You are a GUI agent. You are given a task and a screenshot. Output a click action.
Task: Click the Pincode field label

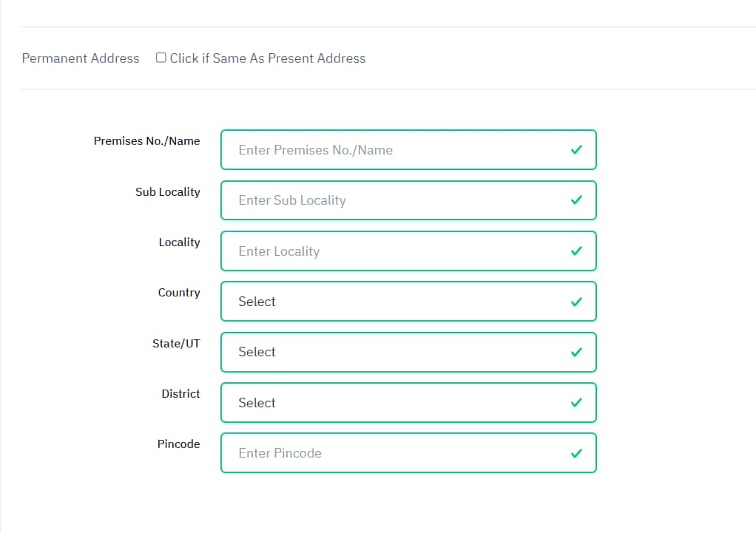(x=178, y=444)
